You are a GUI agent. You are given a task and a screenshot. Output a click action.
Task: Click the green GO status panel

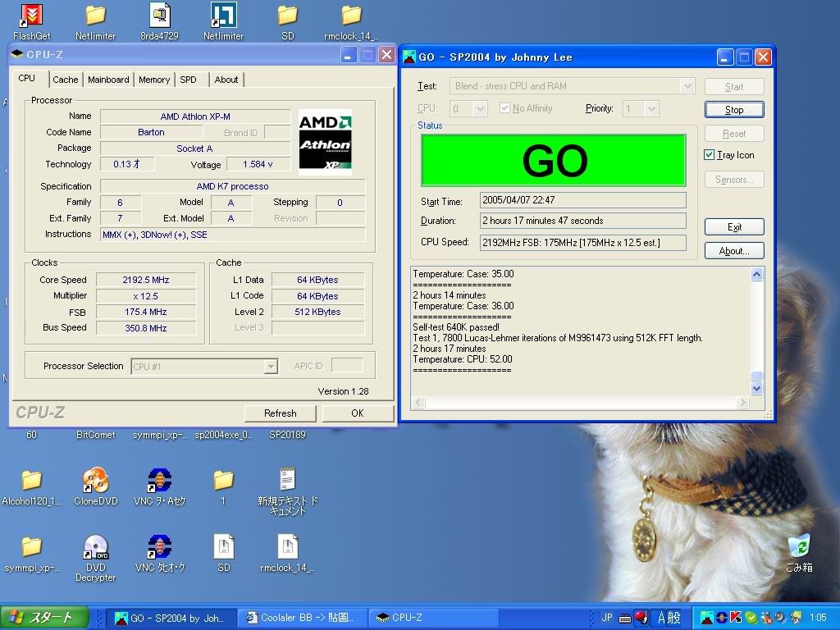[x=553, y=161]
